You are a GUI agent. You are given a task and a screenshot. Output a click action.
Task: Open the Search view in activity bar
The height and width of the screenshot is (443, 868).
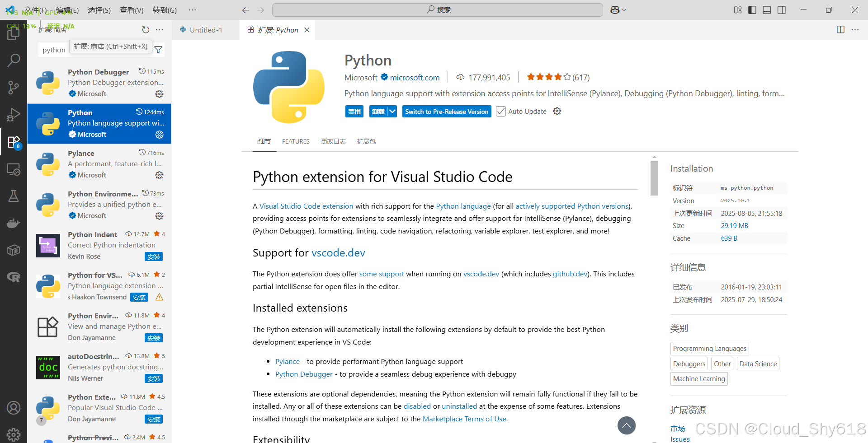(x=14, y=60)
